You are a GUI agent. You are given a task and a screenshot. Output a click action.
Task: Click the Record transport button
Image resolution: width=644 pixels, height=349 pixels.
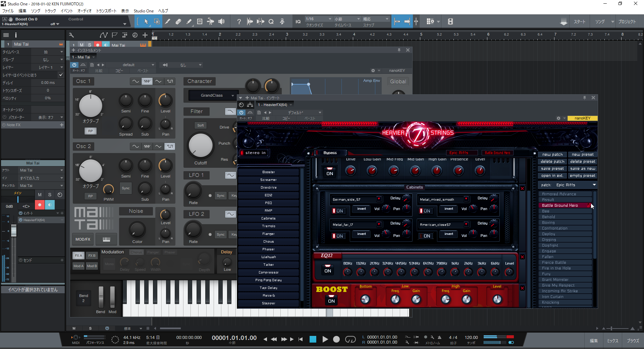(x=336, y=339)
